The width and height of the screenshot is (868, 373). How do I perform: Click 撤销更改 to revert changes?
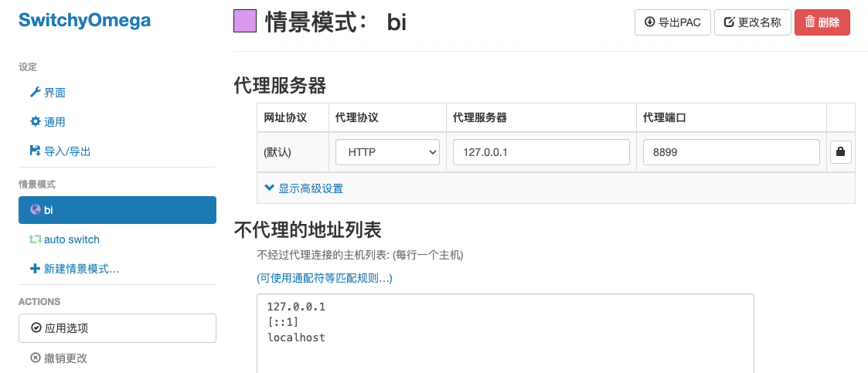[x=59, y=358]
